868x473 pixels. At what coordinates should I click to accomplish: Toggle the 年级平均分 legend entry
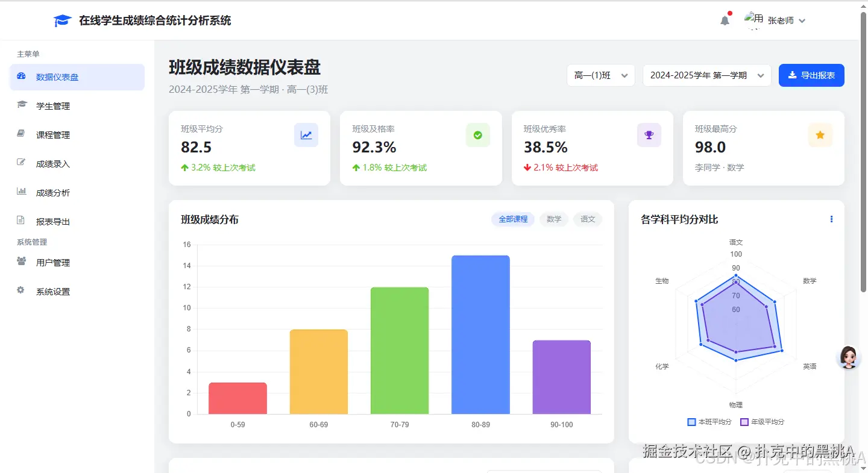click(x=763, y=422)
